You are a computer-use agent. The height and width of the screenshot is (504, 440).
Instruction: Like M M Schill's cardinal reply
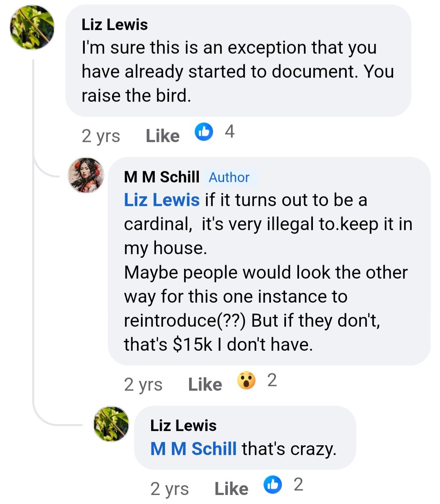(x=205, y=385)
